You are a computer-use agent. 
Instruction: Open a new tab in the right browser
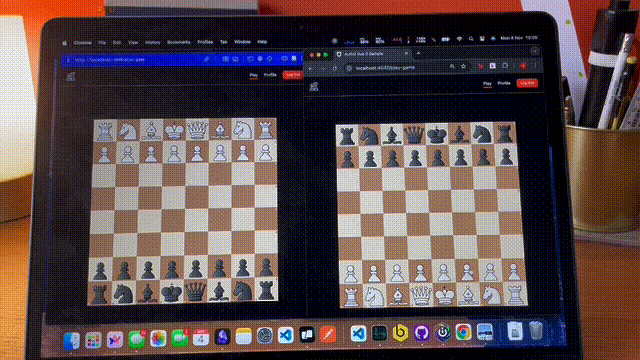pyautogui.click(x=418, y=53)
